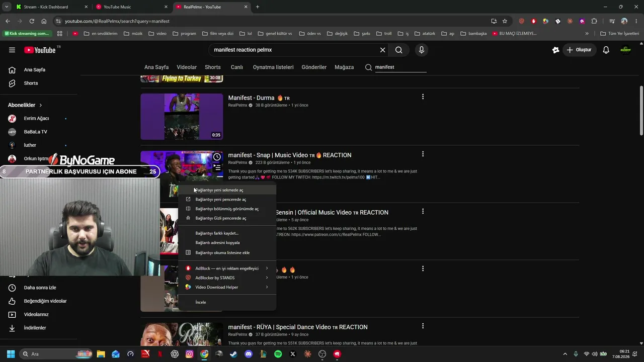Viewport: 644px width, 362px height.
Task: Open the Chrome three-dot menu
Action: (x=636, y=21)
